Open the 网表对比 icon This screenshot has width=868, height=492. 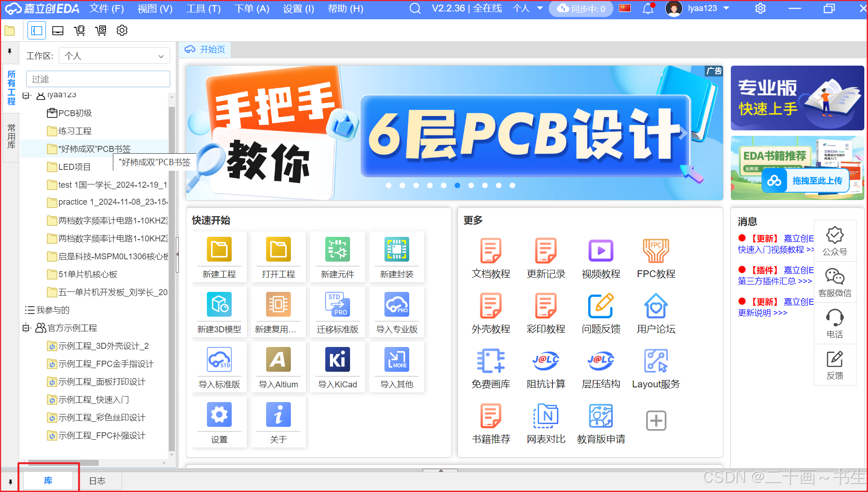click(546, 416)
